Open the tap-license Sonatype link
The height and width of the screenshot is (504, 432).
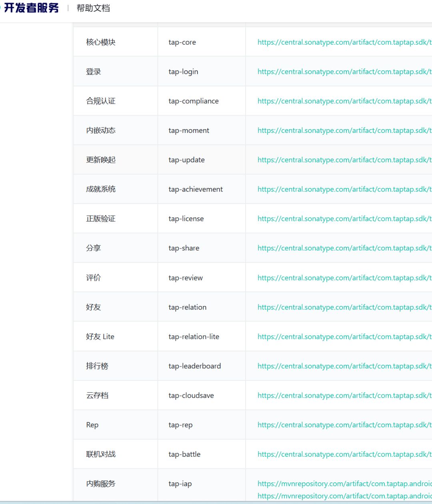344,219
